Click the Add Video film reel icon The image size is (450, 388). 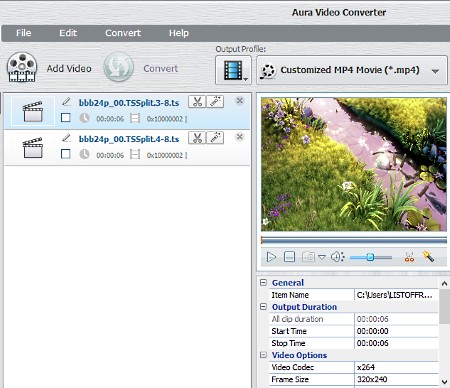point(22,68)
